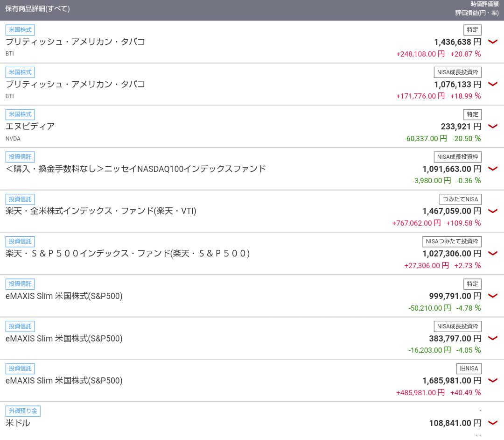Click the loss -50,210.00 円

click(430, 308)
